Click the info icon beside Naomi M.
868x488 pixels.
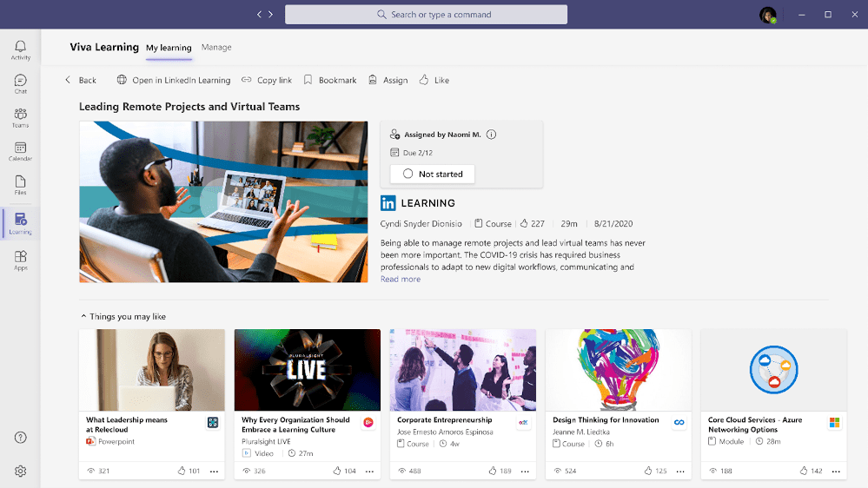491,135
